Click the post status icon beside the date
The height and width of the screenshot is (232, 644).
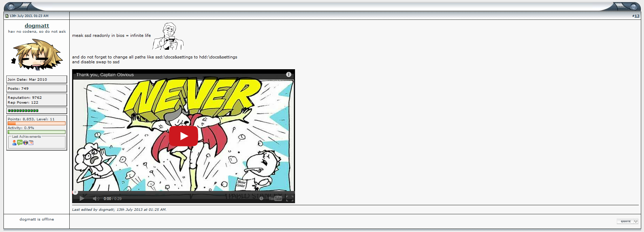7,16
